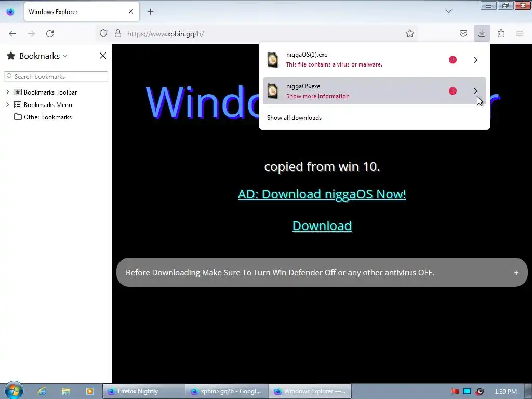Open the list all tabs dropdown arrow
This screenshot has height=399, width=532.
coord(448,11)
